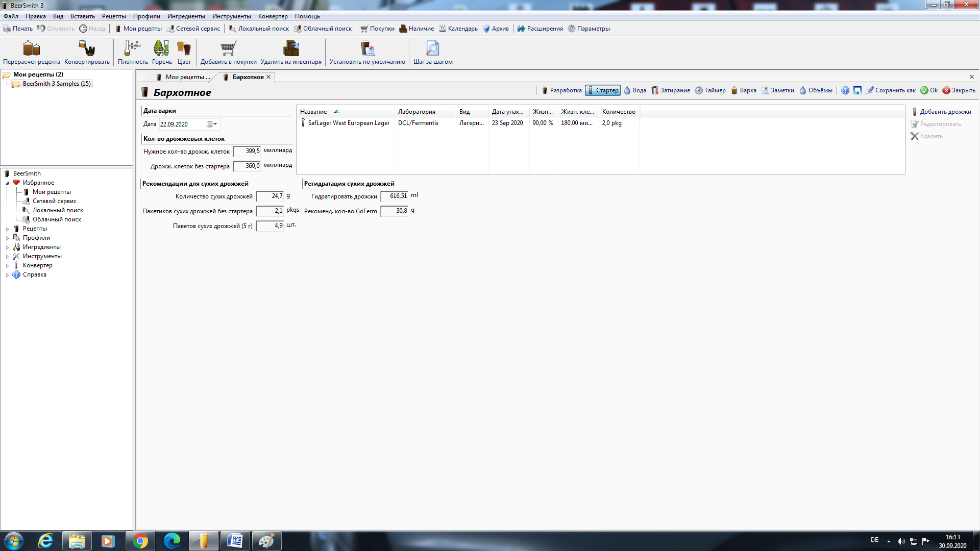Click the Сохранить как button
The height and width of the screenshot is (551, 980).
click(x=891, y=90)
